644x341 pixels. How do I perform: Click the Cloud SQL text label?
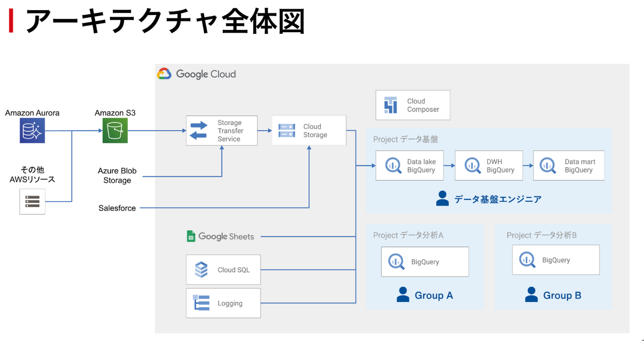pos(233,270)
